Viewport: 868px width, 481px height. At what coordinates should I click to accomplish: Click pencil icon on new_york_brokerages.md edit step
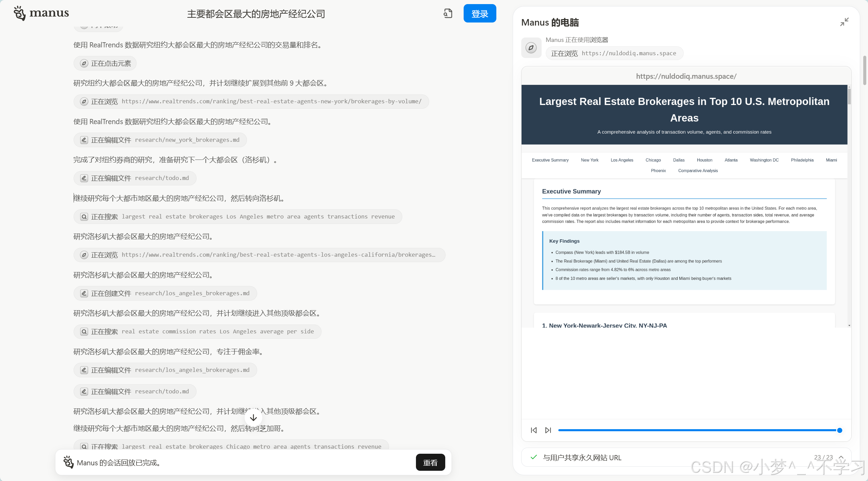coord(84,140)
